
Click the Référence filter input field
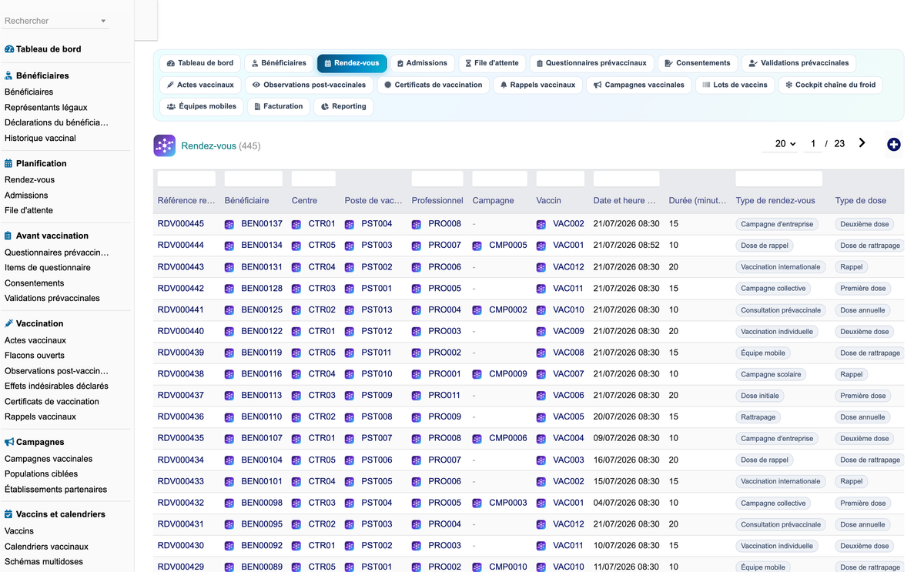(186, 179)
